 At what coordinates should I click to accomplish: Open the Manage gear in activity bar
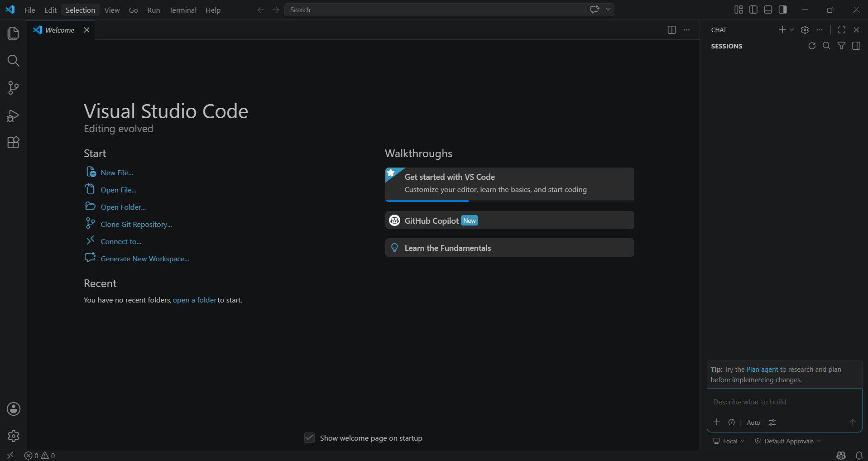[x=14, y=436]
